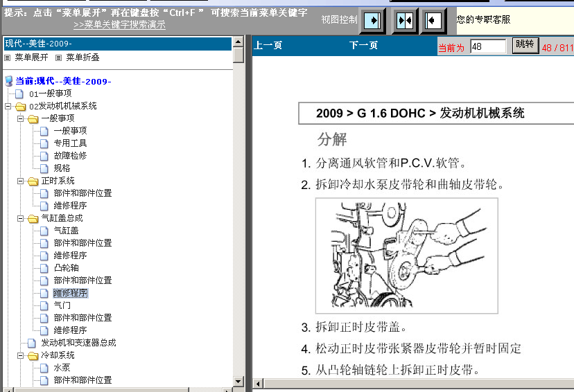Open the 气门 tree item

(62, 305)
